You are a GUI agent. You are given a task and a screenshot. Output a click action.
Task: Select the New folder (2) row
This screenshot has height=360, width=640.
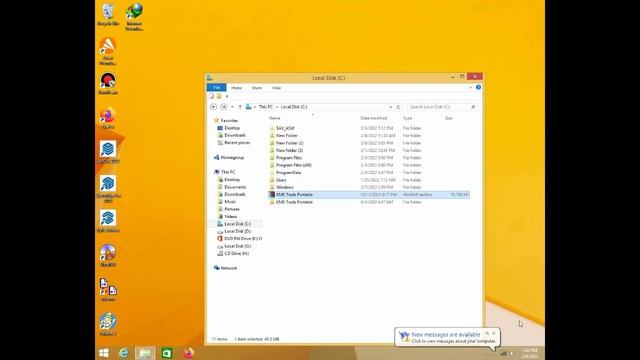[x=369, y=143]
